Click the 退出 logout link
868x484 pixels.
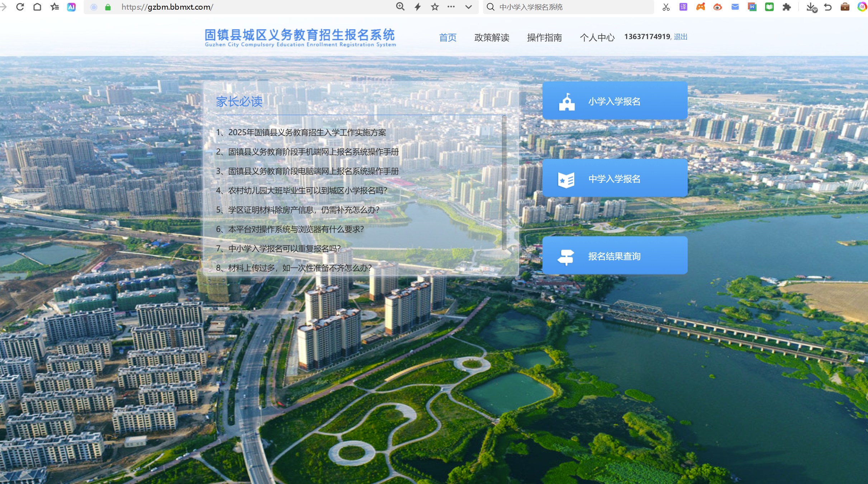pyautogui.click(x=680, y=37)
